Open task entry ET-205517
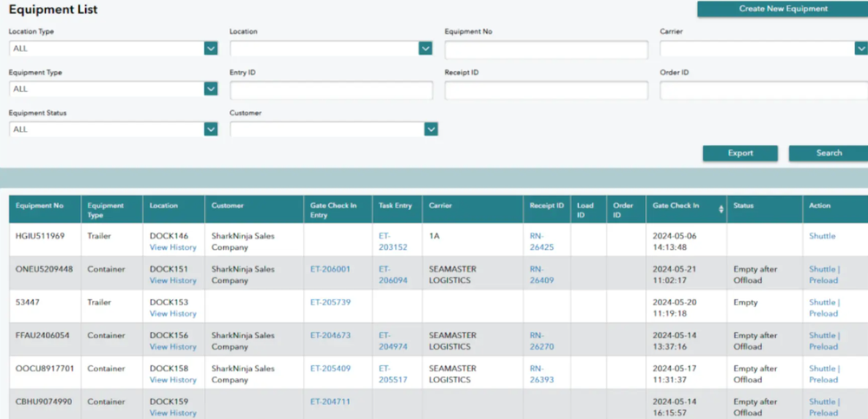Screen dimensions: 868x419 (393, 375)
